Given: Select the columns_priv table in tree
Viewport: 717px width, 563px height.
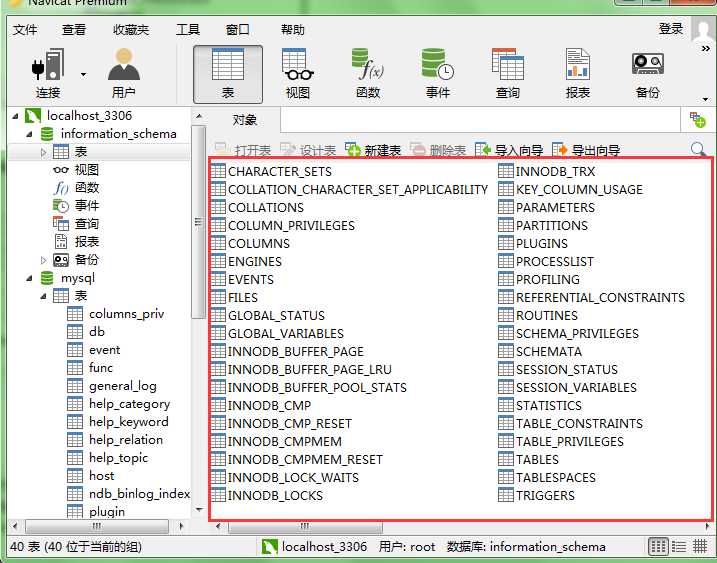Looking at the screenshot, I should click(x=126, y=314).
